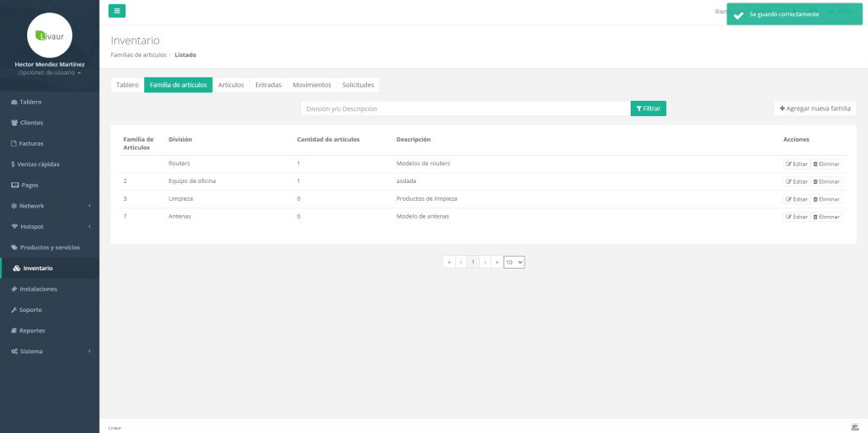
Task: Delete the Routers family row
Action: pos(826,164)
